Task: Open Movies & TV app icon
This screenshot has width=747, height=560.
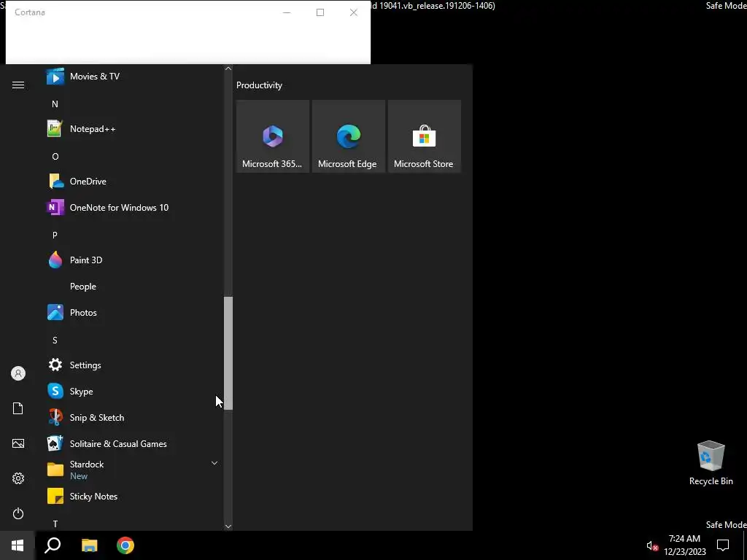Action: pos(55,76)
